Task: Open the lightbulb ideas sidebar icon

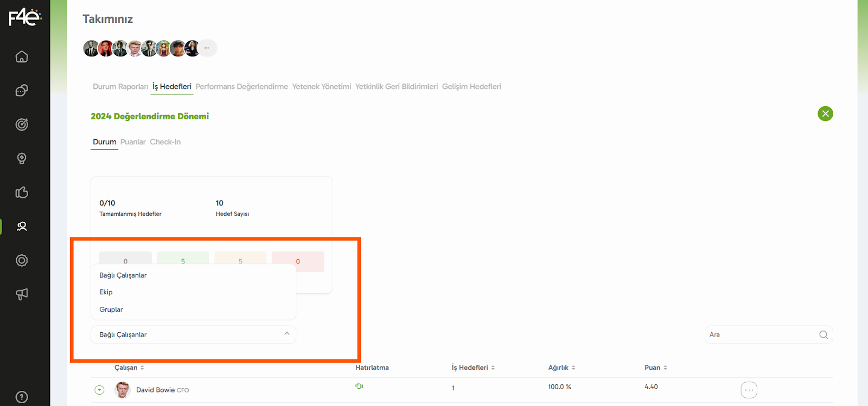Action: [x=22, y=158]
